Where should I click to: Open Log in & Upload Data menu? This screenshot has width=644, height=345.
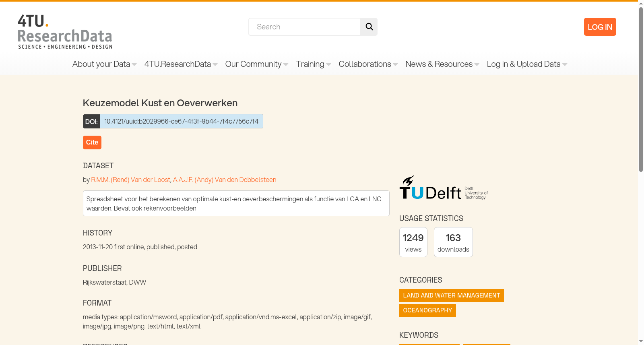click(527, 64)
